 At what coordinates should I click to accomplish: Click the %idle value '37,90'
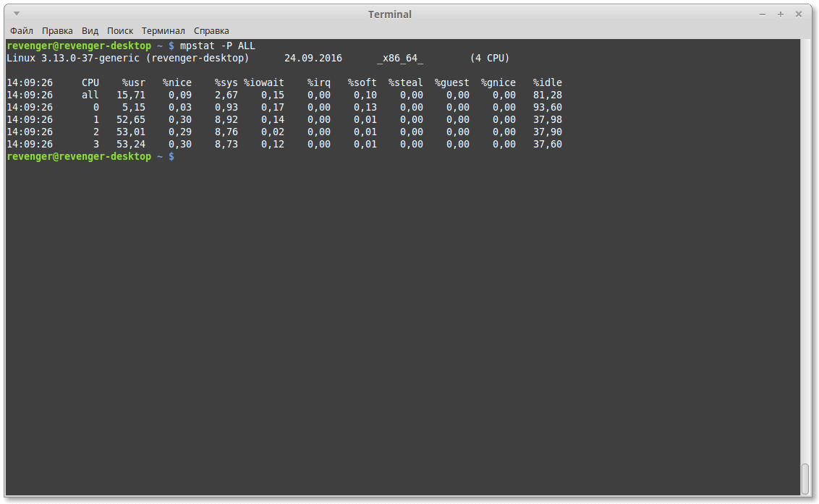[x=548, y=132]
